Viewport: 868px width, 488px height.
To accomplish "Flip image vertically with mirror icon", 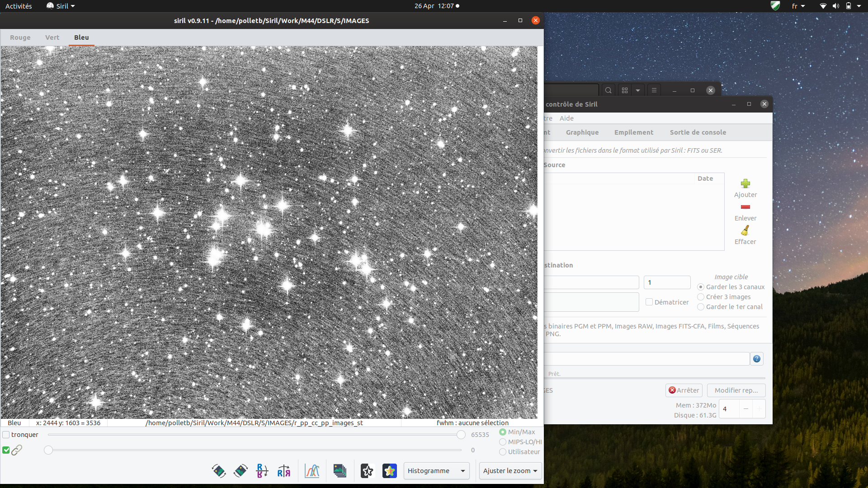I will pos(262,471).
